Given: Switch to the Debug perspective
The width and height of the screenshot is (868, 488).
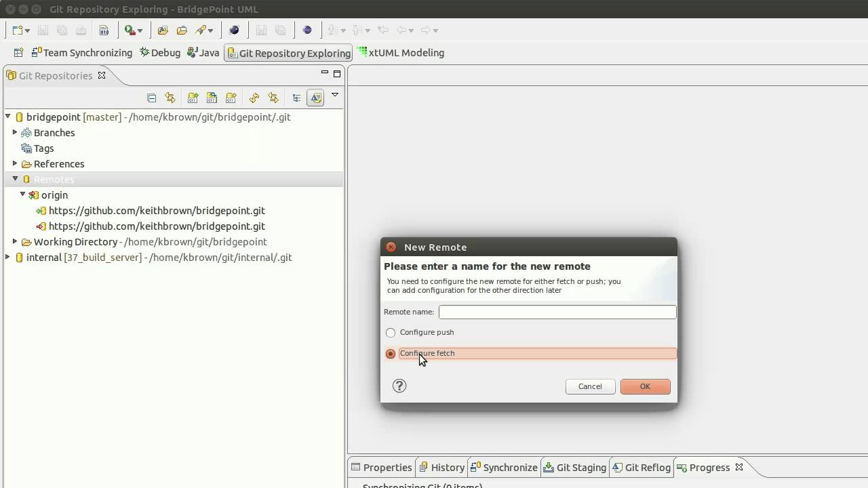Looking at the screenshot, I should (160, 53).
